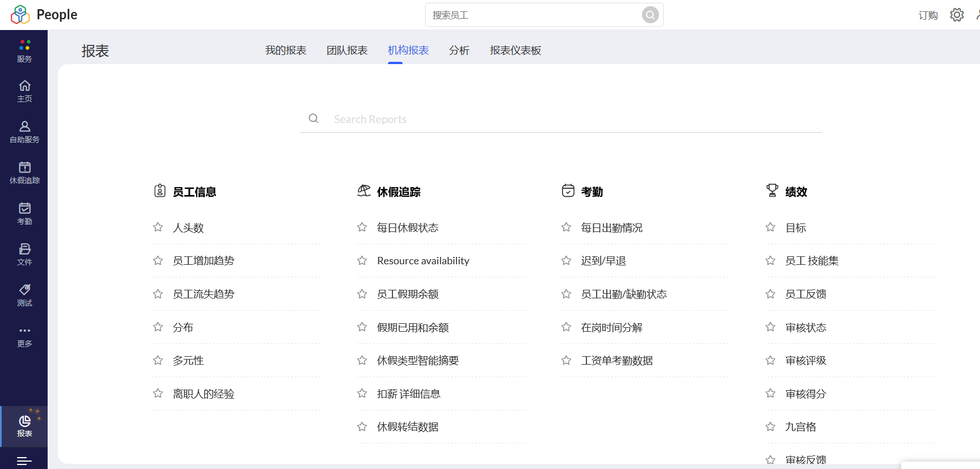Click the 订购 subscribe link
The image size is (980, 469).
click(x=928, y=15)
